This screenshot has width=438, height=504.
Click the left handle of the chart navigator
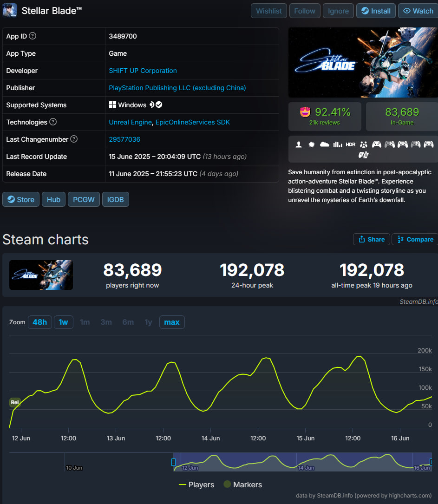coord(173,462)
